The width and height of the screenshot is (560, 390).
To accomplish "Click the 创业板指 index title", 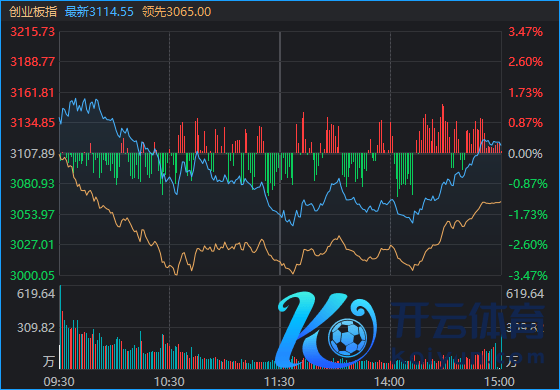I will tap(33, 11).
